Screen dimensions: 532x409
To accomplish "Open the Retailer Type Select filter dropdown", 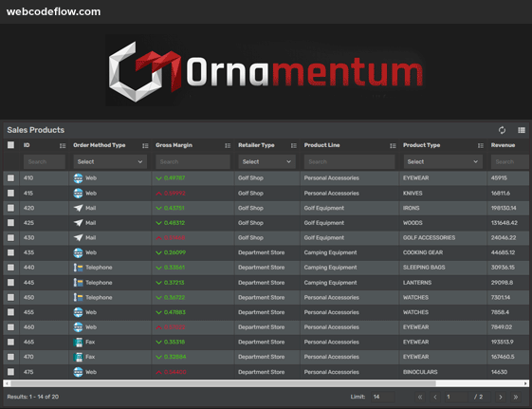I will [x=266, y=162].
